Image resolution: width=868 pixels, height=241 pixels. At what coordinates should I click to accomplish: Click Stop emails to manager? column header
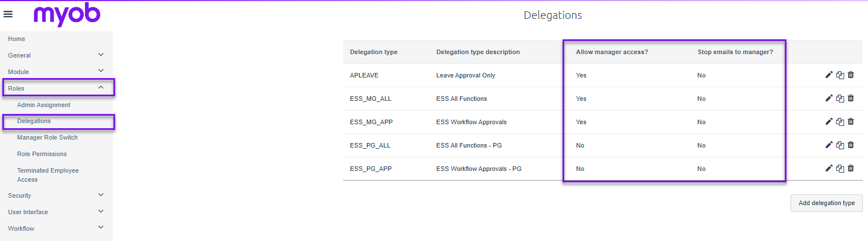(735, 52)
